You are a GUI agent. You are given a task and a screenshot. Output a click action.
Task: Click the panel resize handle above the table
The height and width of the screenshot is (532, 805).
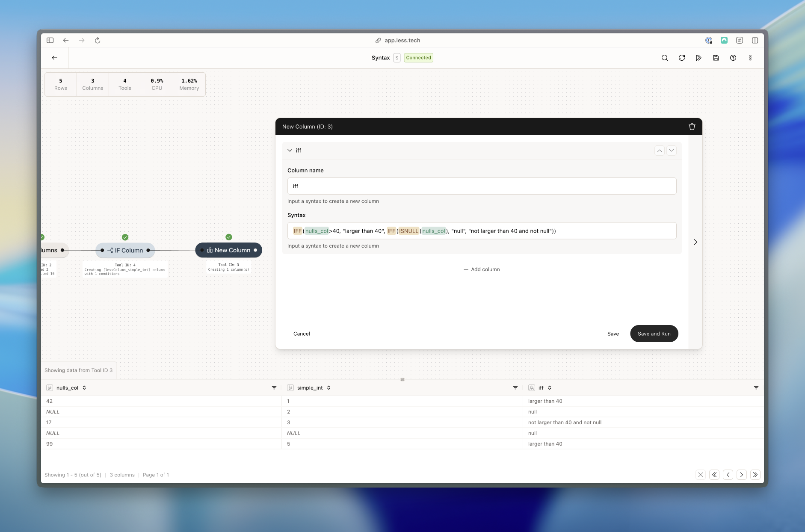click(402, 379)
